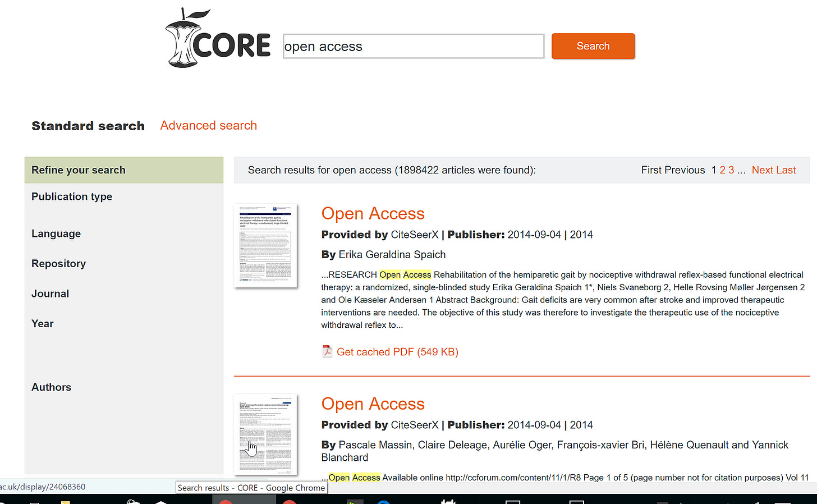Focus the search field containing open access
The image size is (817, 504).
click(x=414, y=46)
